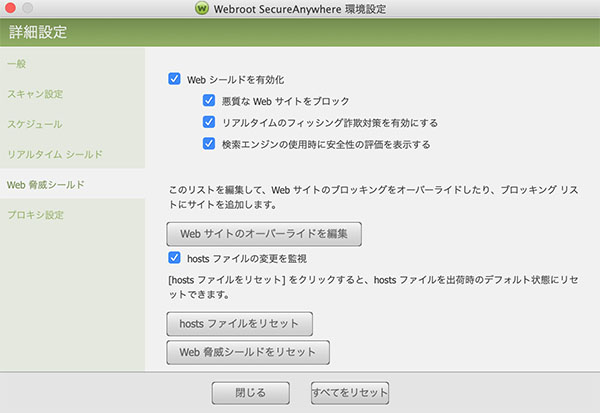Uncheck 悪質な Web サイトをブロック
The image size is (600, 413).
click(x=209, y=100)
